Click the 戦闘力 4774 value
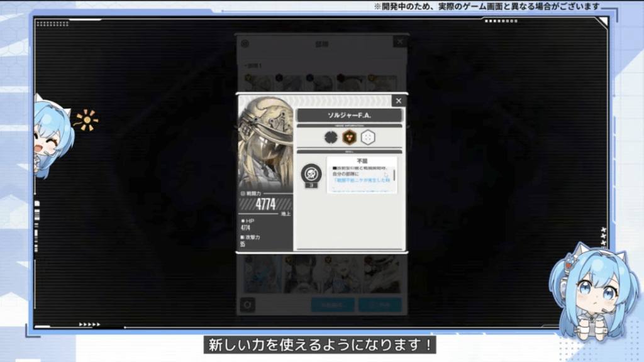 click(265, 204)
